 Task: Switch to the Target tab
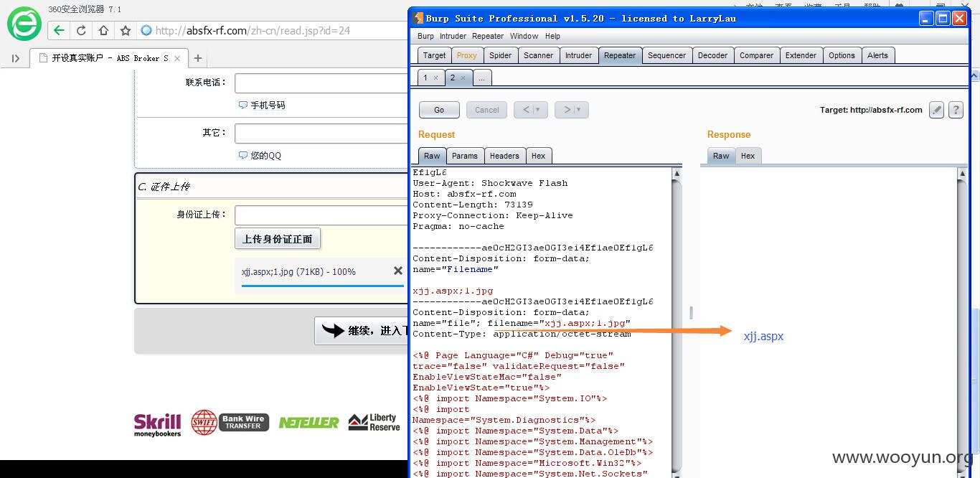[x=434, y=55]
